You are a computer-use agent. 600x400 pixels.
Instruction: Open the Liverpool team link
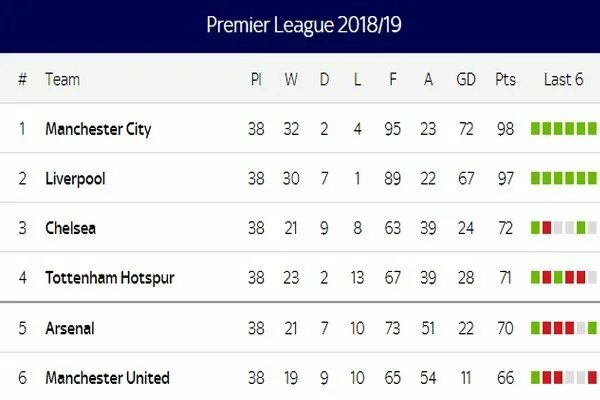(x=75, y=179)
